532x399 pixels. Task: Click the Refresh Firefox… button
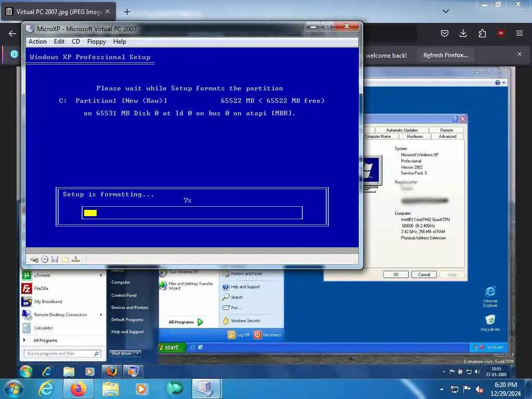pyautogui.click(x=445, y=55)
